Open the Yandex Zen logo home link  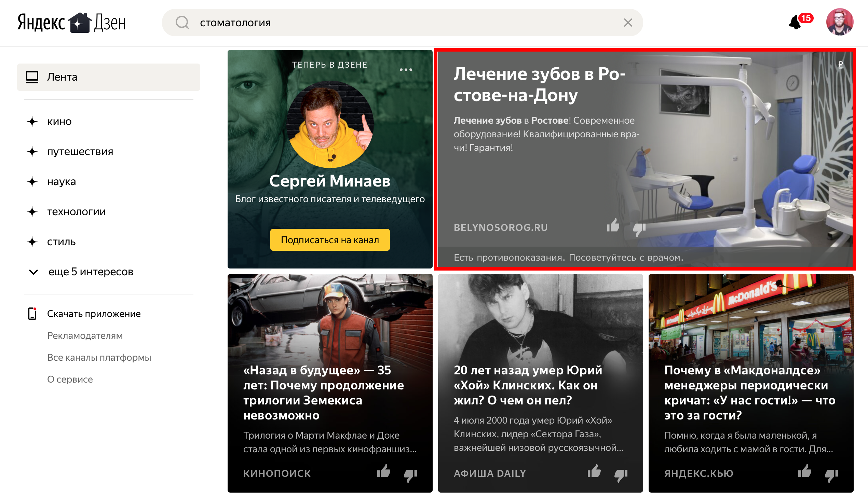[72, 23]
